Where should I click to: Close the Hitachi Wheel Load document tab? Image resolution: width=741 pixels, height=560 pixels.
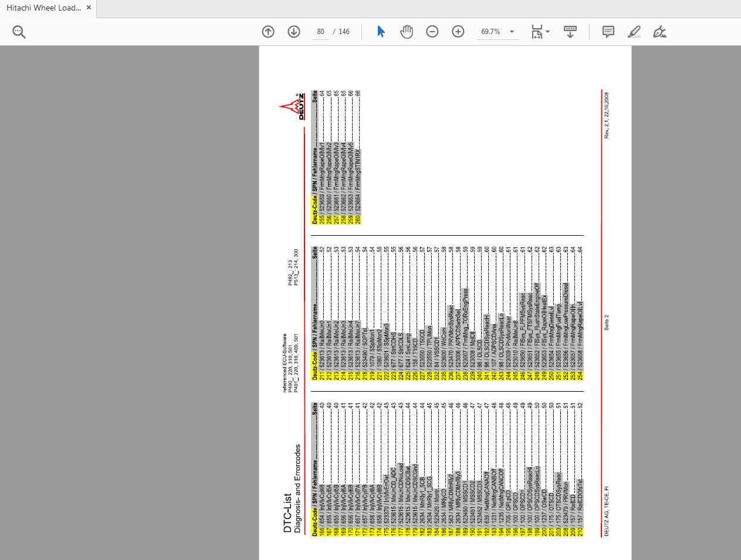(89, 8)
